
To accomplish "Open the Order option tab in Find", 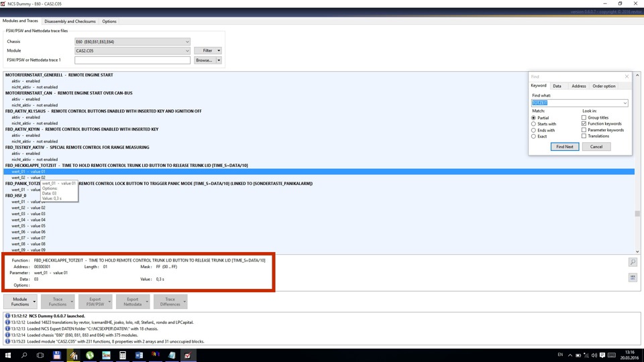I will [604, 86].
